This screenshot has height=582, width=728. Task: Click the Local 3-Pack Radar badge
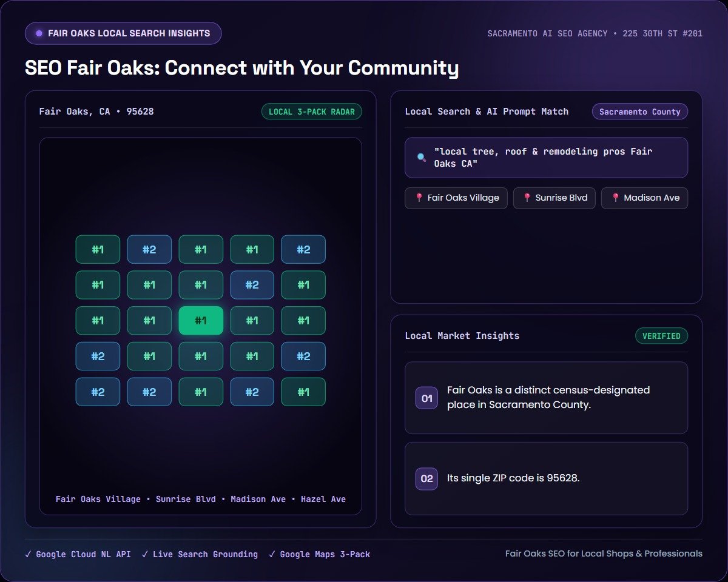click(x=312, y=112)
